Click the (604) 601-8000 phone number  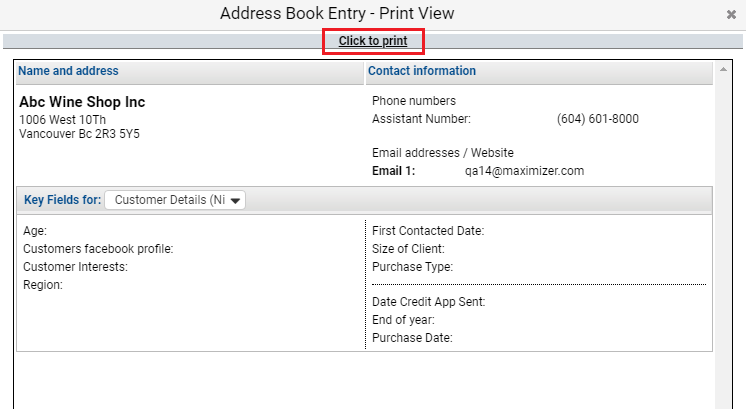pos(598,119)
